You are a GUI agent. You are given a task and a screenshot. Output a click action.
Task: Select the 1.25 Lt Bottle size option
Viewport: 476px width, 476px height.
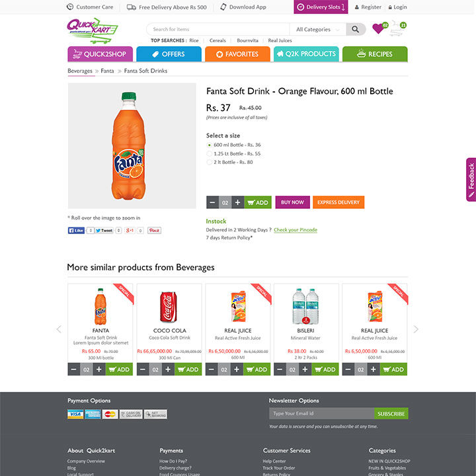(x=210, y=153)
